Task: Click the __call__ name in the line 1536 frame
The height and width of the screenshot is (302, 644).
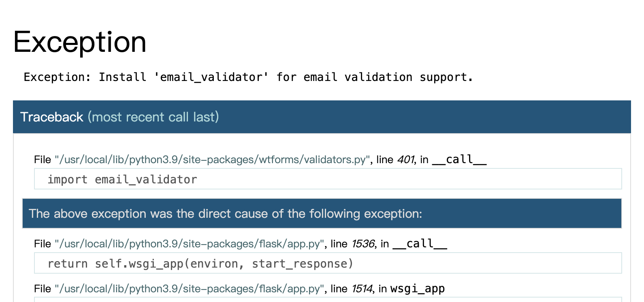Action: (420, 244)
